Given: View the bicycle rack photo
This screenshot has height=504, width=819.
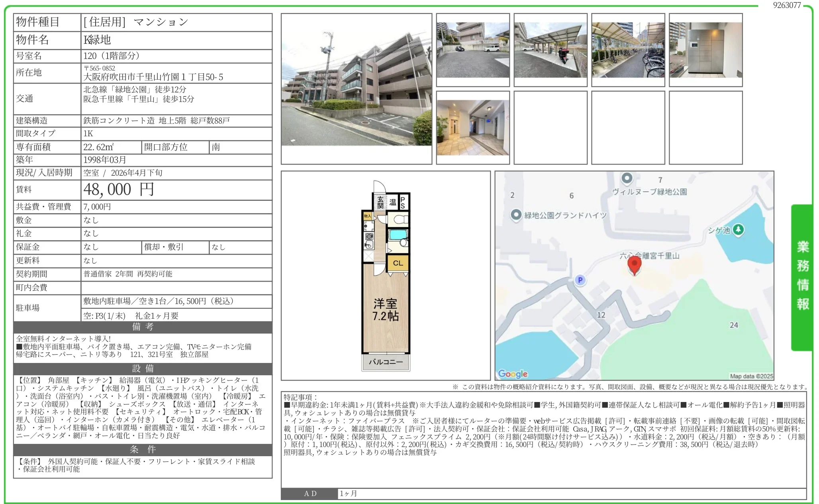Looking at the screenshot, I should (x=628, y=49).
